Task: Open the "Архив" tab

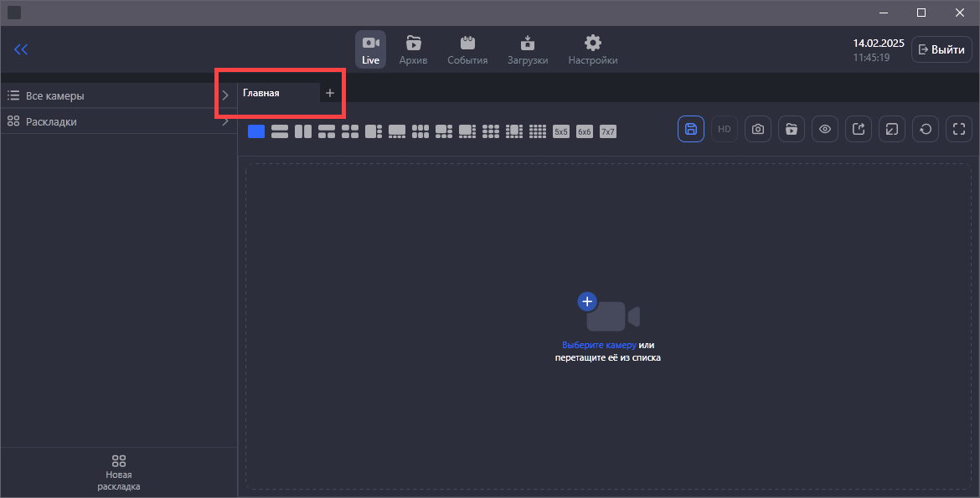Action: (x=413, y=49)
